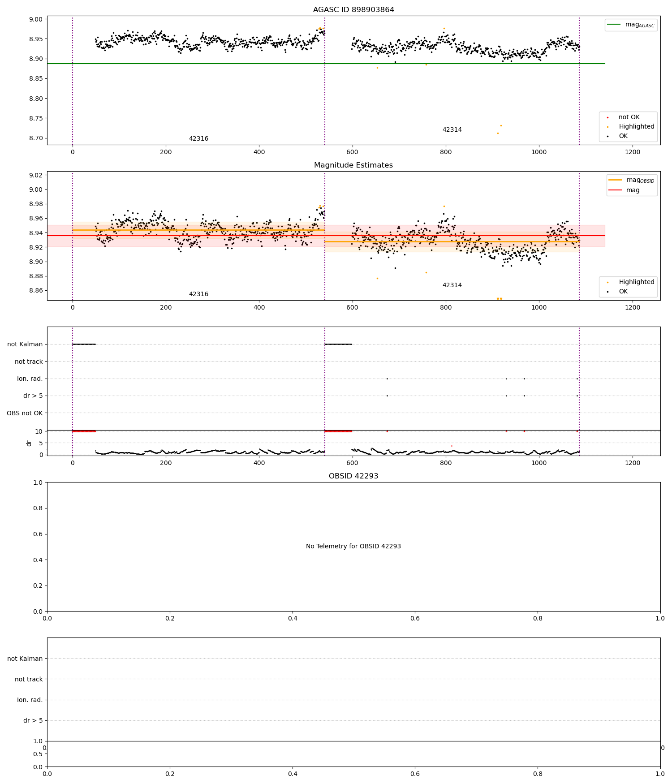This screenshot has height=784, width=672.
Task: Click the '9.00' y-tick in top plot
Action: (36, 19)
